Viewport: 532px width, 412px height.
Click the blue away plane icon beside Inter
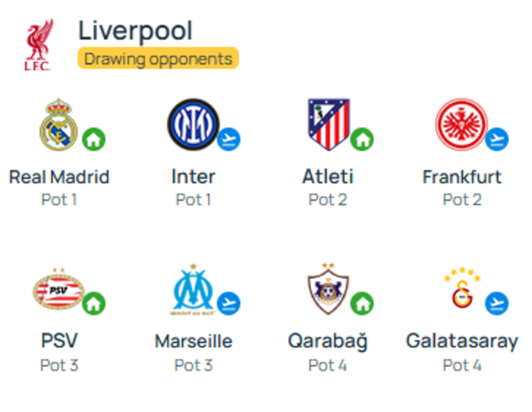click(x=229, y=138)
